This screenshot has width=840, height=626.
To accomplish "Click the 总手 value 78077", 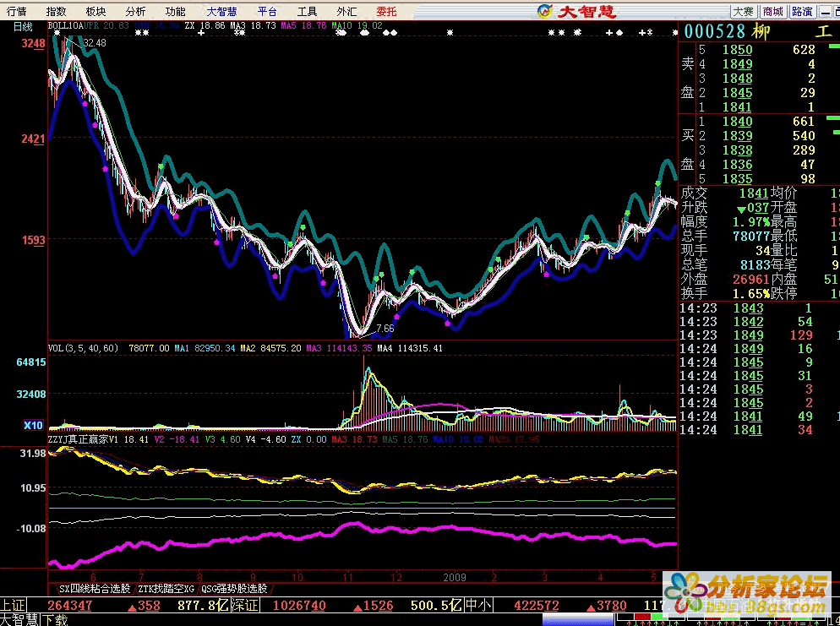I will (751, 237).
